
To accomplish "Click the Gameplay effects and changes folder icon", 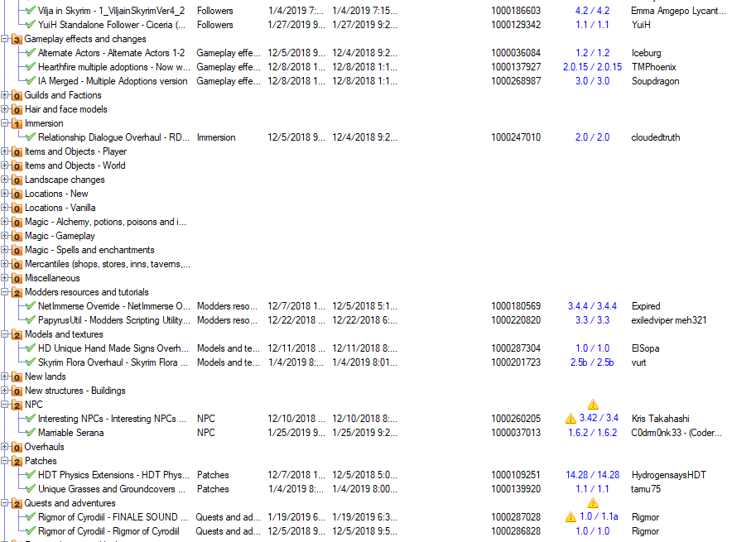I will [x=17, y=40].
